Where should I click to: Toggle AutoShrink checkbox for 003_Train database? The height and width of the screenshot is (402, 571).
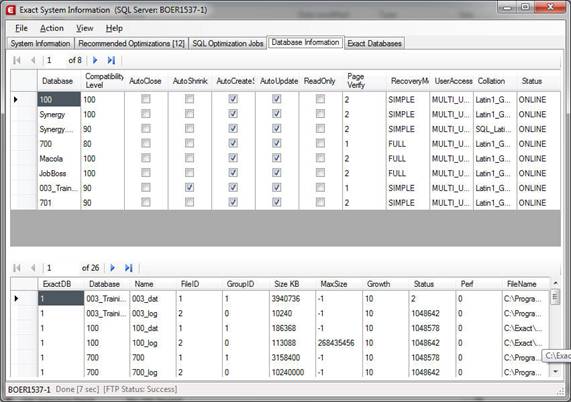point(189,188)
